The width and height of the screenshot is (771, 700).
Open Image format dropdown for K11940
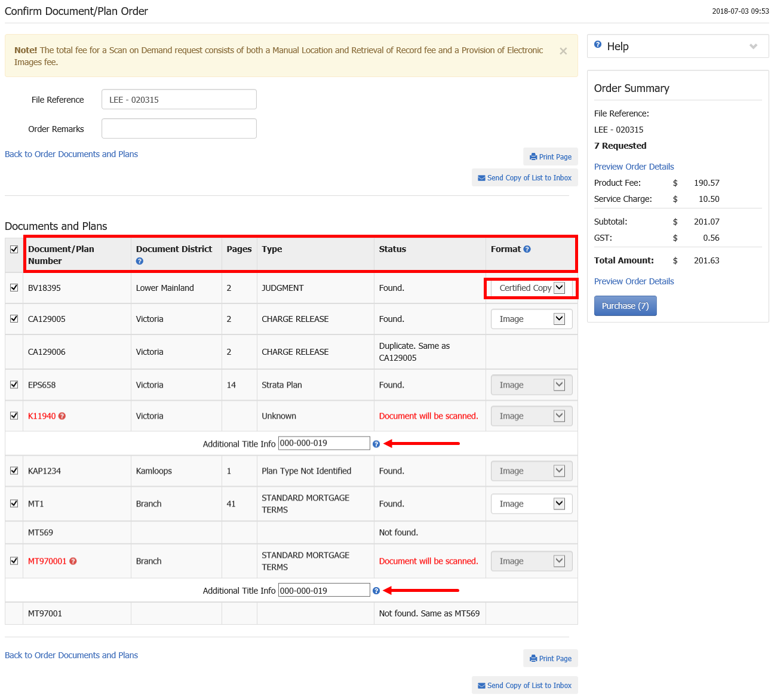coord(532,416)
